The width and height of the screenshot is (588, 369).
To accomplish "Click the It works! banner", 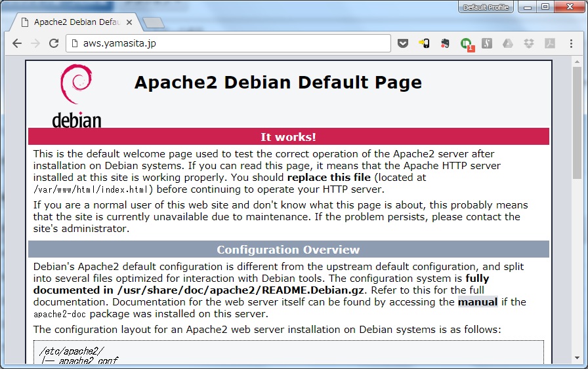I will [x=288, y=137].
